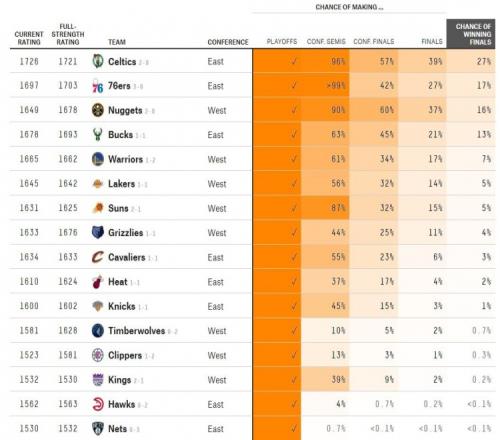Click the 76ers team logo
500x440 pixels.
[x=98, y=86]
